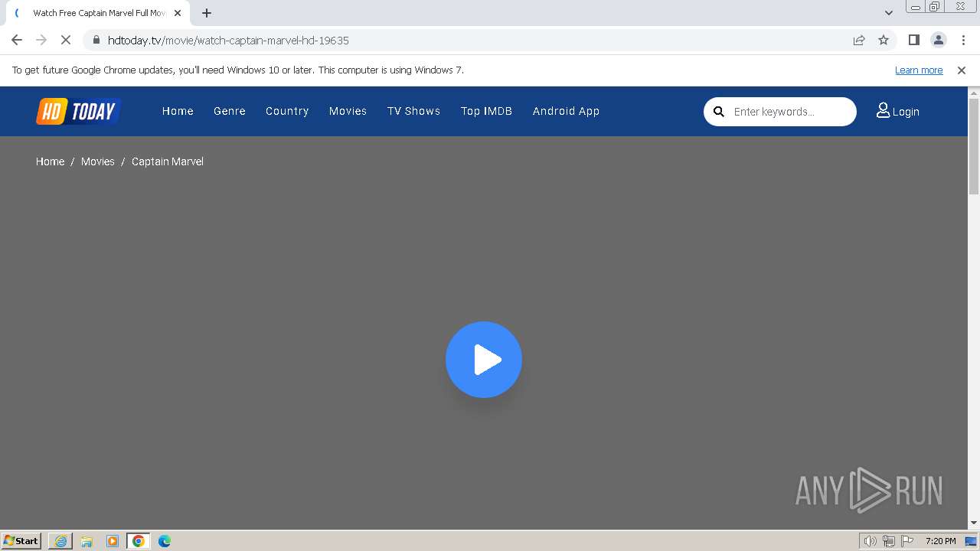Select the Watch Free Captain Marvel tab
The height and width of the screenshot is (551, 980).
coord(99,13)
